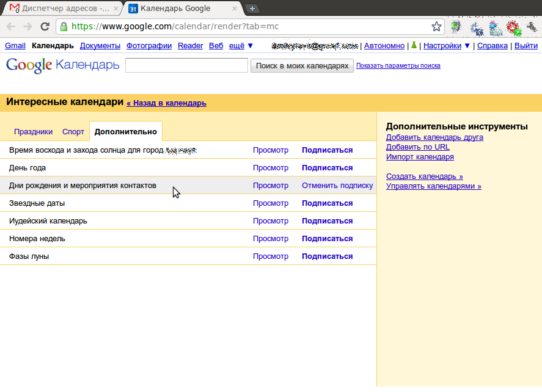Click the browser forward arrow
The width and height of the screenshot is (542, 392).
tap(27, 27)
